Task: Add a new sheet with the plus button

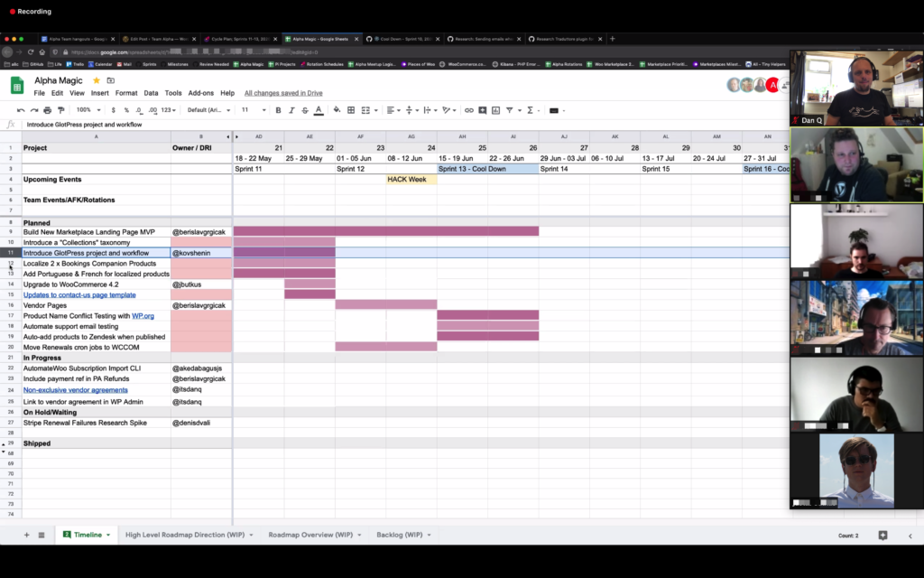Action: coord(26,534)
